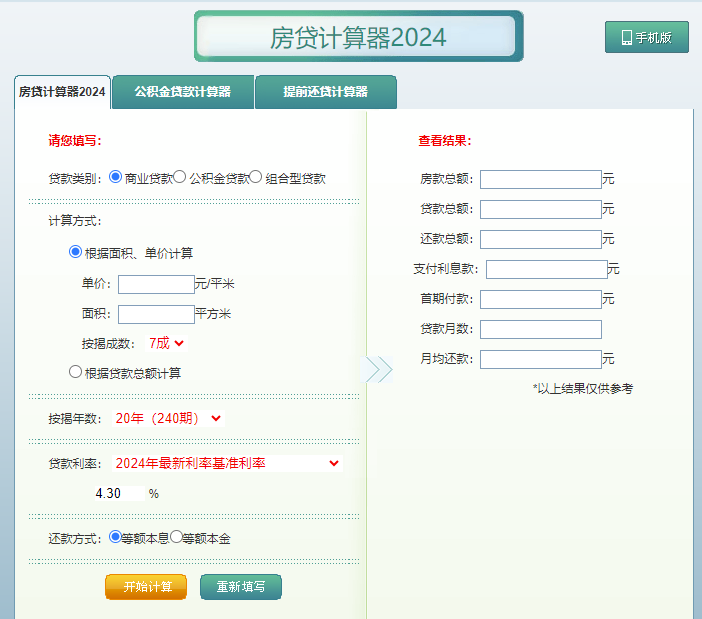Select the 房贷计算器2024 tab
The width and height of the screenshot is (702, 619).
click(62, 92)
